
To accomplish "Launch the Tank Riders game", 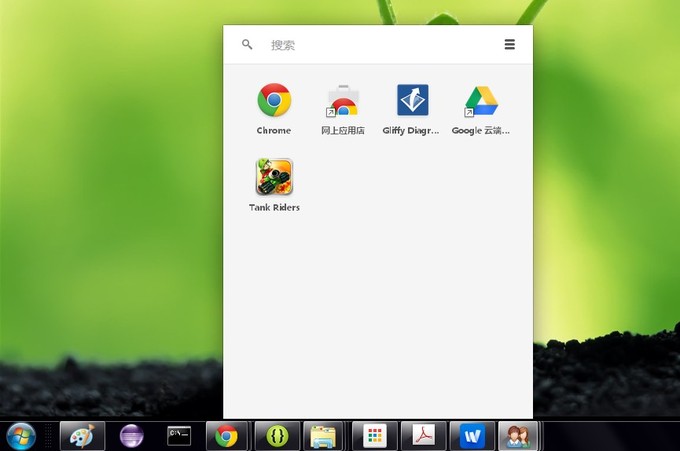I will [x=274, y=176].
